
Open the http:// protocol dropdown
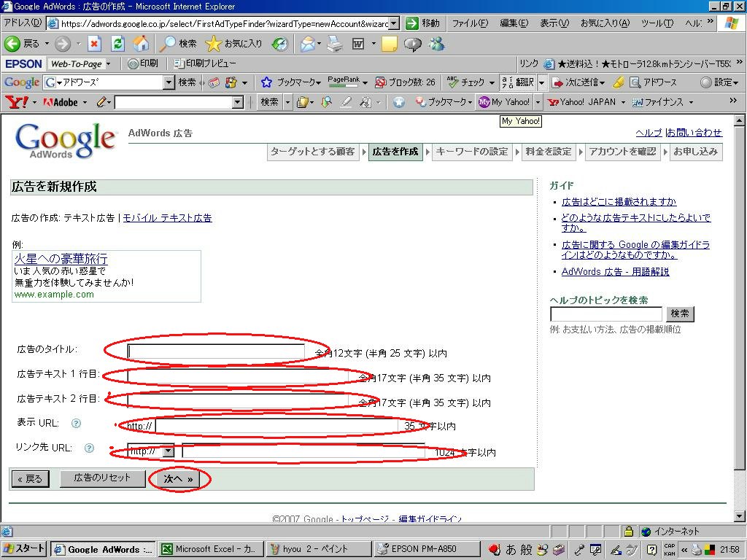169,451
